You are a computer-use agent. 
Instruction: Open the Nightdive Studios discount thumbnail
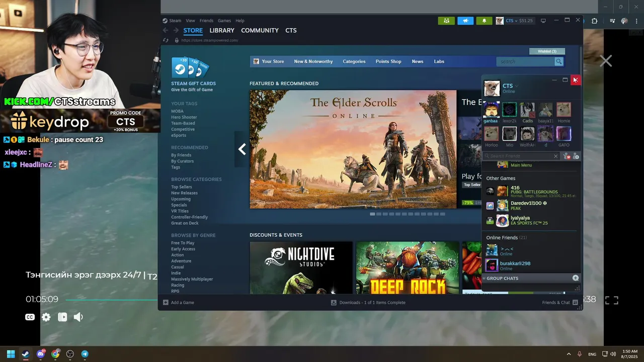(x=301, y=267)
